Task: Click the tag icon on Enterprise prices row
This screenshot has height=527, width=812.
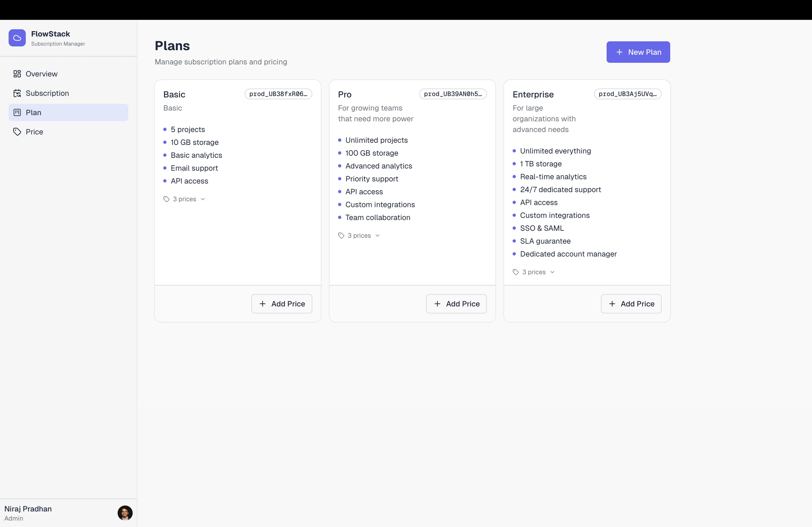Action: [516, 272]
